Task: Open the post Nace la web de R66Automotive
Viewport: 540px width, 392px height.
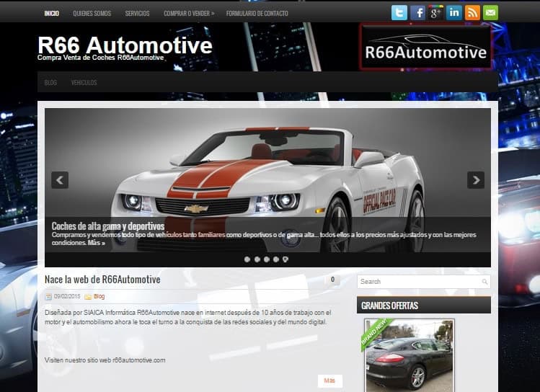Action: click(x=102, y=280)
